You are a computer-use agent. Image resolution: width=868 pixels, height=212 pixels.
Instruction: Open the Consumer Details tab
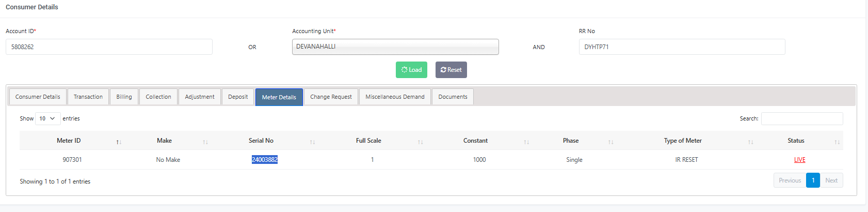tap(38, 97)
